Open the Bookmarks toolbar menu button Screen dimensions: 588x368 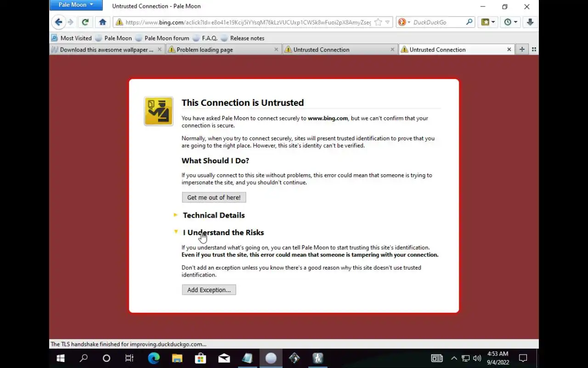tap(488, 22)
